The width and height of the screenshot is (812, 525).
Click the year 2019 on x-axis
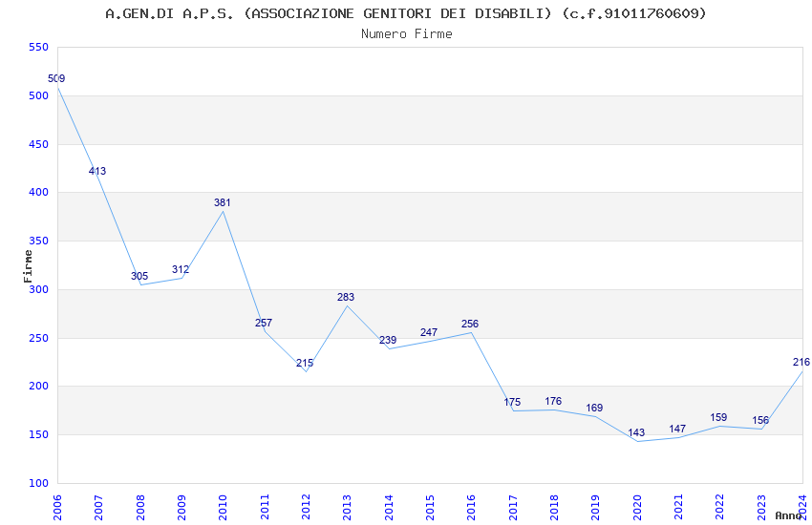(x=596, y=508)
